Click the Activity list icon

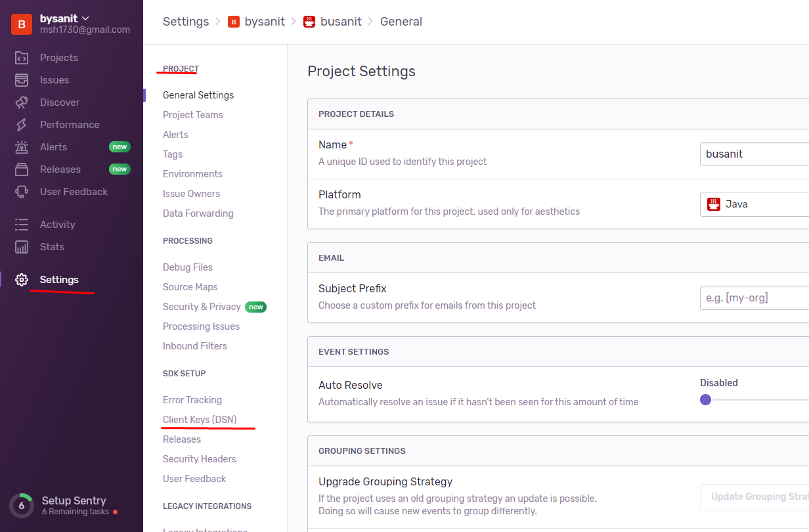(22, 225)
